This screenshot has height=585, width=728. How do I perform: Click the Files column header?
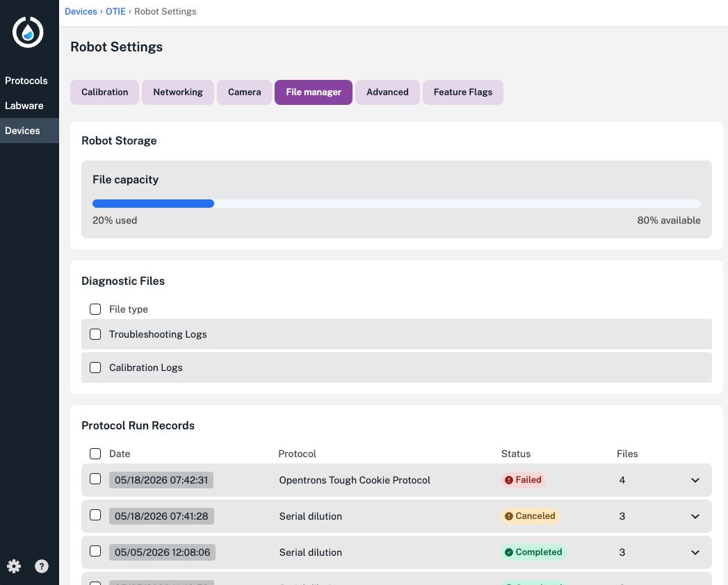(x=627, y=454)
